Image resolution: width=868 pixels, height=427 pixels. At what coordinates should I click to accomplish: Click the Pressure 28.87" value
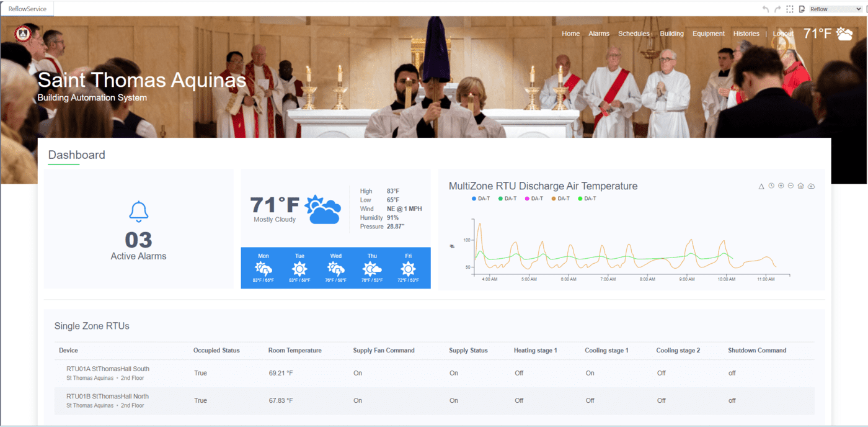click(x=396, y=227)
